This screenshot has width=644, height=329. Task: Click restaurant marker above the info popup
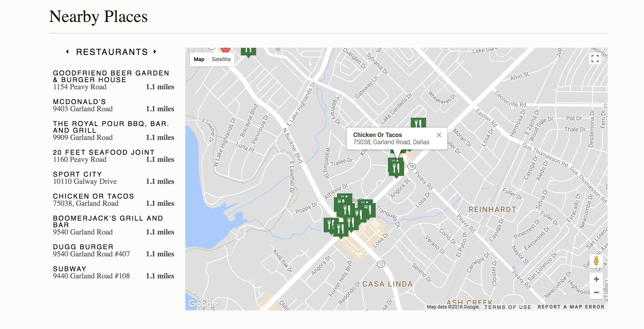tap(418, 122)
